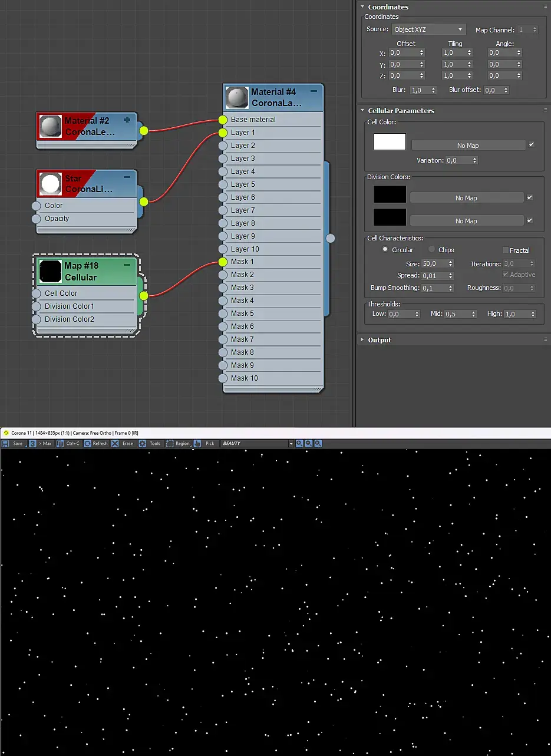
Task: Click Division Color2 socket on Map #18
Action: click(36, 319)
